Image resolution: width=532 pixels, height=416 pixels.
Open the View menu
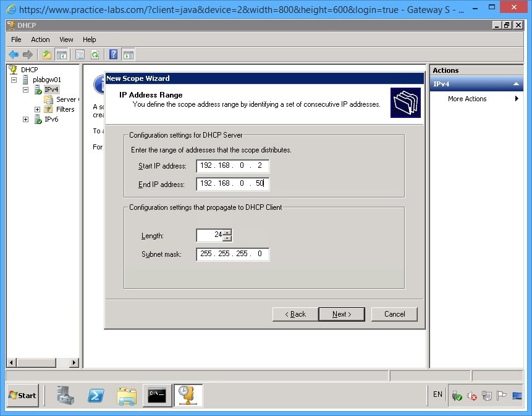click(65, 39)
